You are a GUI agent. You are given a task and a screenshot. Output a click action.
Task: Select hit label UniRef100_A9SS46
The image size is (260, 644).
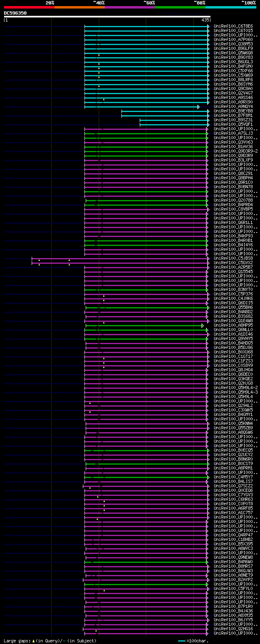pos(233,98)
